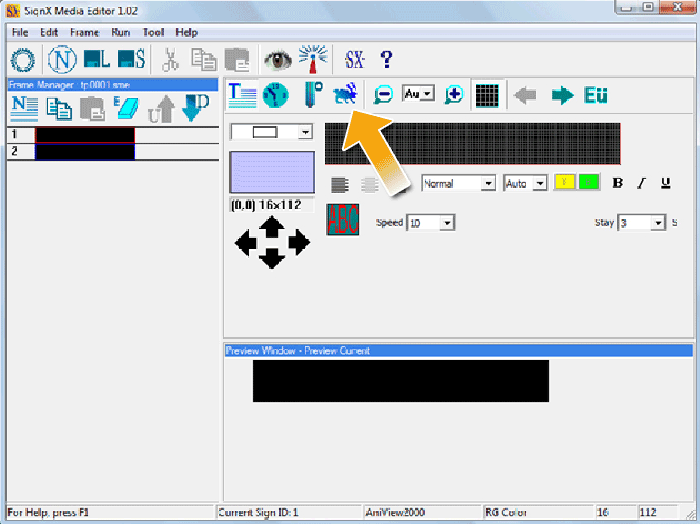Click the Eü character set icon
Viewport: 700px width, 524px height.
pos(596,95)
